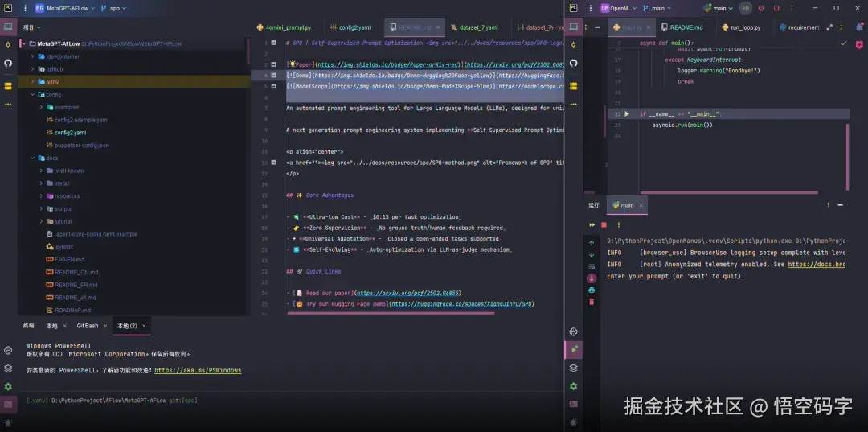
Task: Show more tool windows in MetaGPT-AFLow sidebar
Action: coord(8,104)
